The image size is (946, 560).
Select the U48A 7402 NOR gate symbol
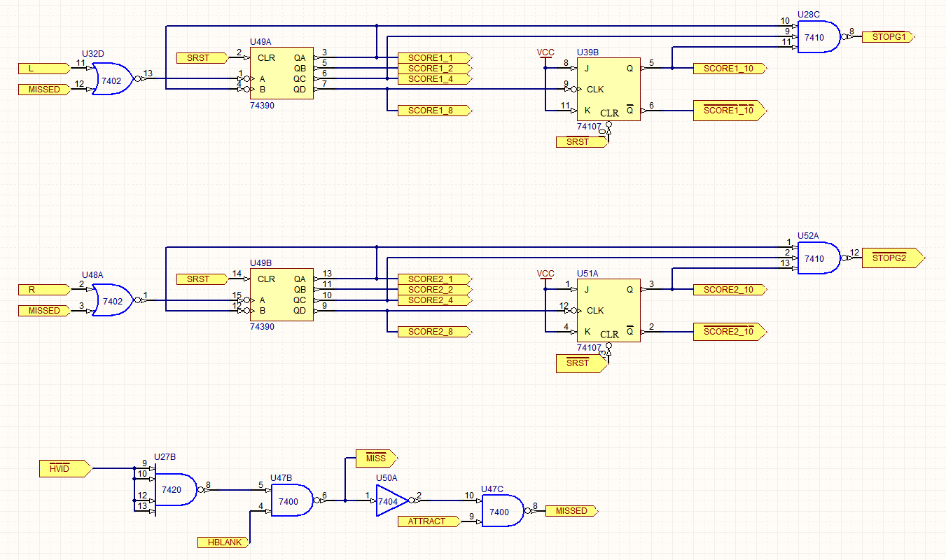[114, 300]
